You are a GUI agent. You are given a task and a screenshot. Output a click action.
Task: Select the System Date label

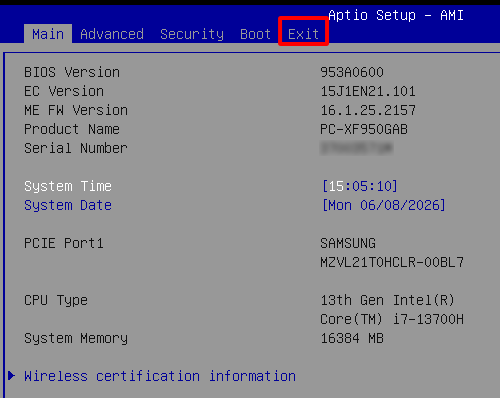point(68,205)
